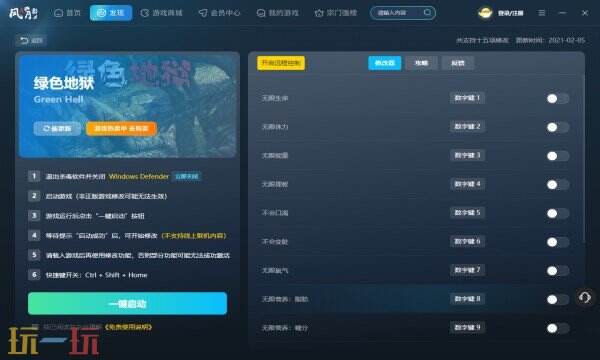Click 登录/注册 to log in
This screenshot has height=360, width=600.
pyautogui.click(x=510, y=13)
